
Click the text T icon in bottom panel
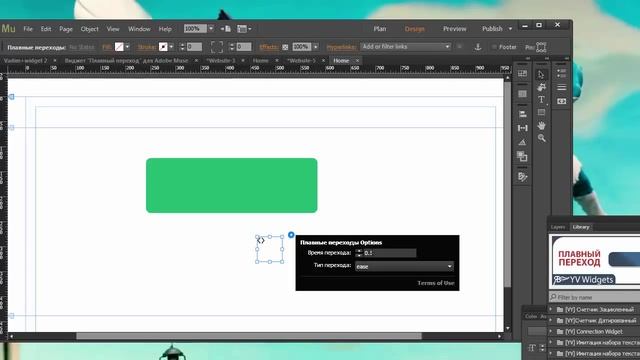pyautogui.click(x=532, y=348)
